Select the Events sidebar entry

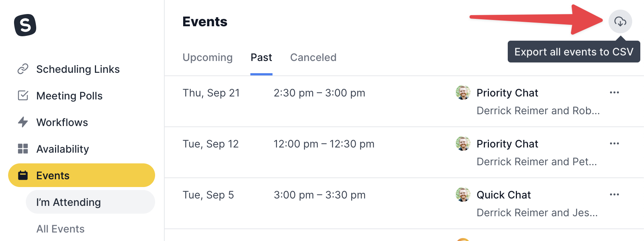pyautogui.click(x=52, y=175)
